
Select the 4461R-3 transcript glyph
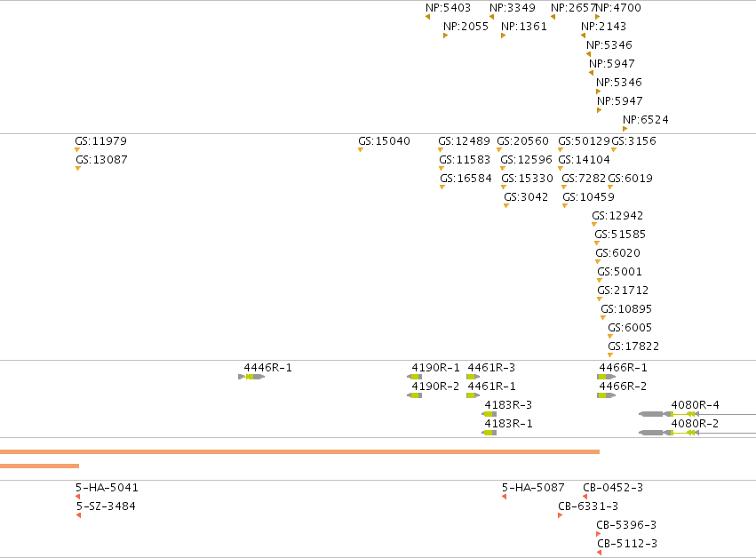(x=473, y=377)
